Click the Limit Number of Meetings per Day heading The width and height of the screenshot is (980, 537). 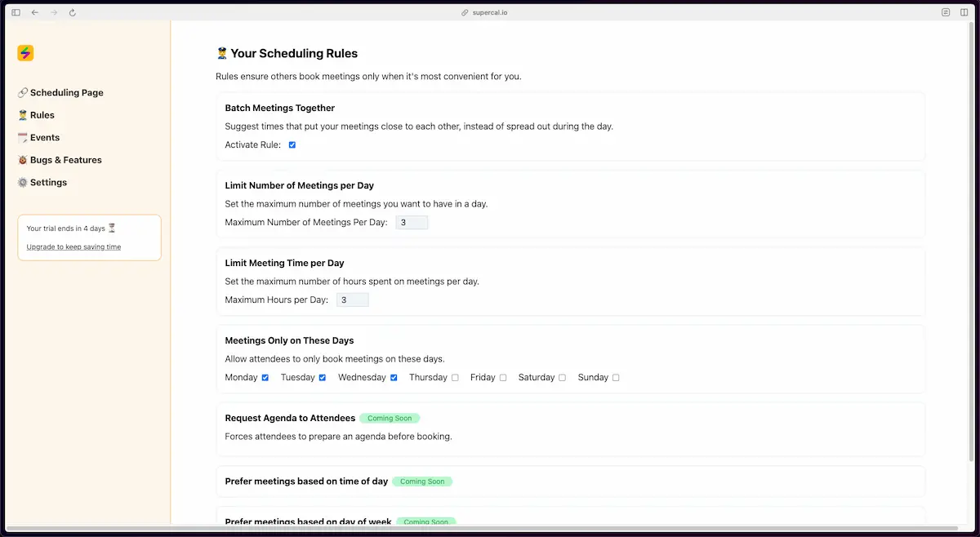click(300, 186)
